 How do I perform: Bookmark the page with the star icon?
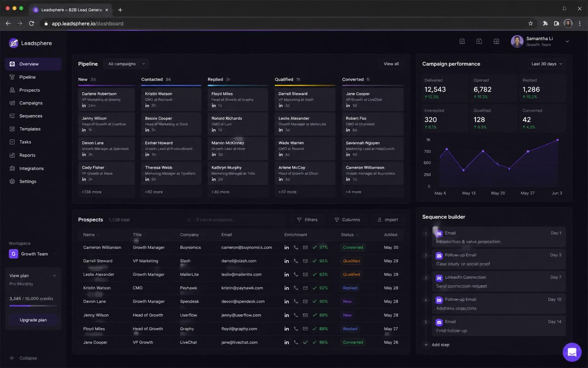[x=531, y=23]
